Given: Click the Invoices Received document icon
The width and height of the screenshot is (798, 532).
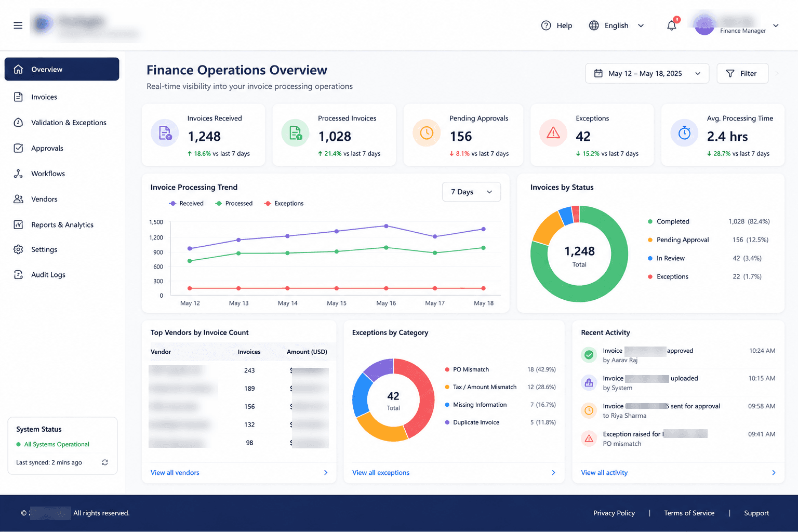Looking at the screenshot, I should pos(165,133).
